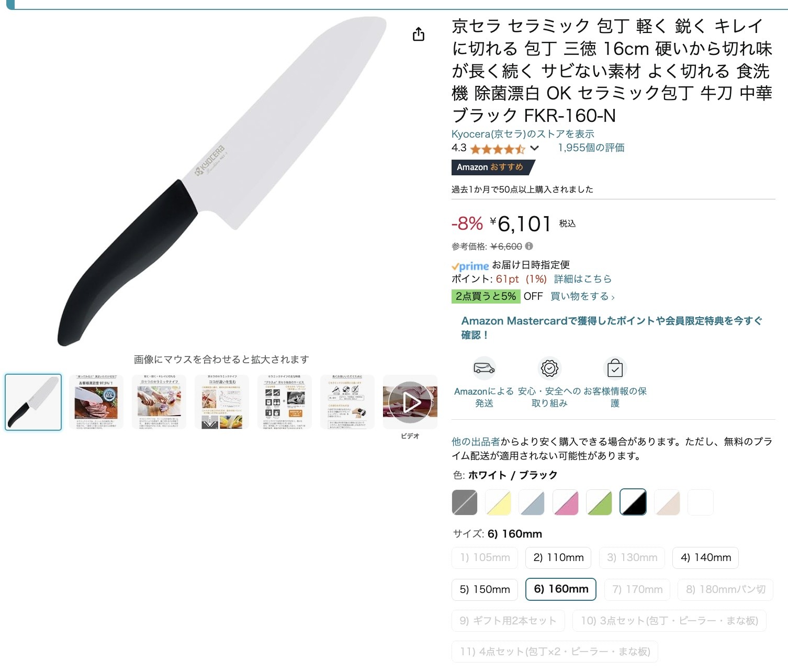Click the お客様情報の保護 shopping bag icon
The width and height of the screenshot is (788, 672).
(x=615, y=368)
